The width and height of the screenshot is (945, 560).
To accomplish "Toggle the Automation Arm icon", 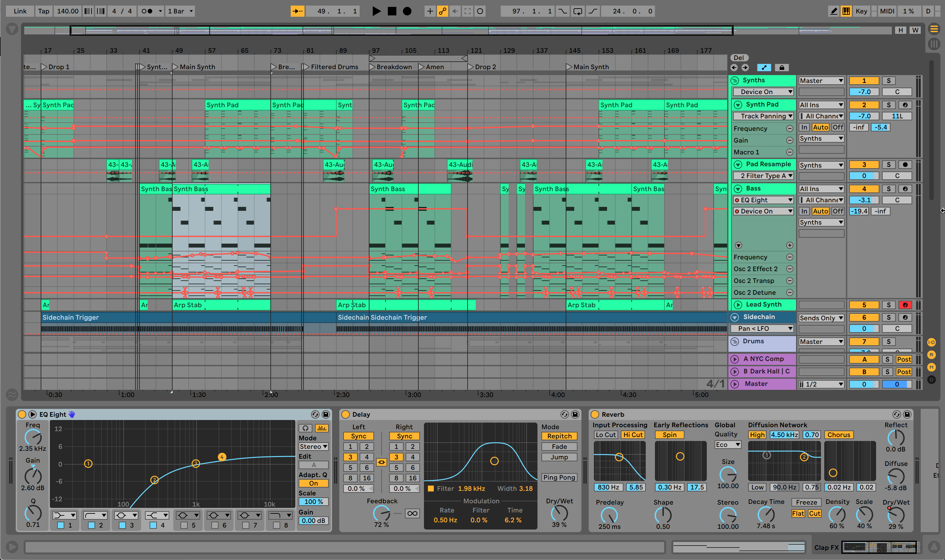I will click(443, 11).
